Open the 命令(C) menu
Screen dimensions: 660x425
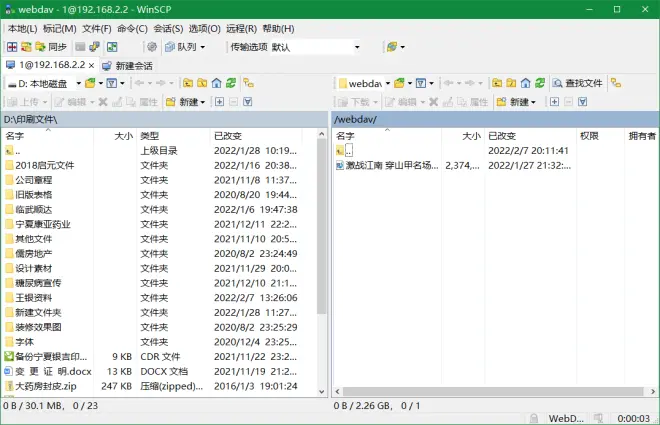click(x=132, y=29)
